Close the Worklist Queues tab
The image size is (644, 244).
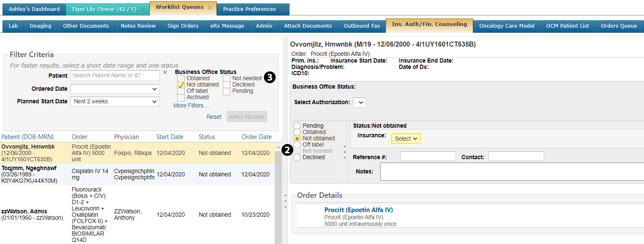[210, 8]
